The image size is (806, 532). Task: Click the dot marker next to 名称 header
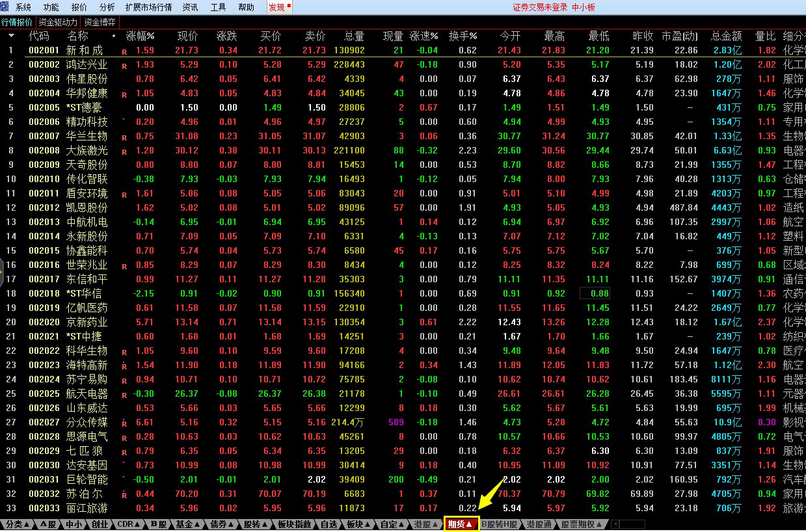pyautogui.click(x=114, y=35)
